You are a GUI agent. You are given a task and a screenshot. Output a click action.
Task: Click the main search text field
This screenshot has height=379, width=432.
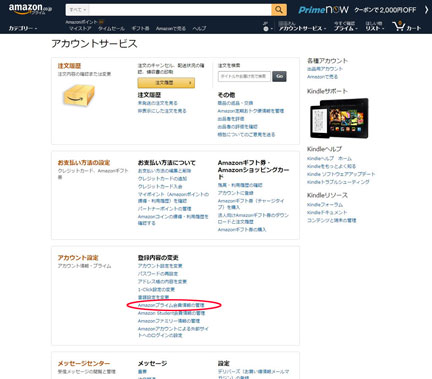pyautogui.click(x=180, y=10)
